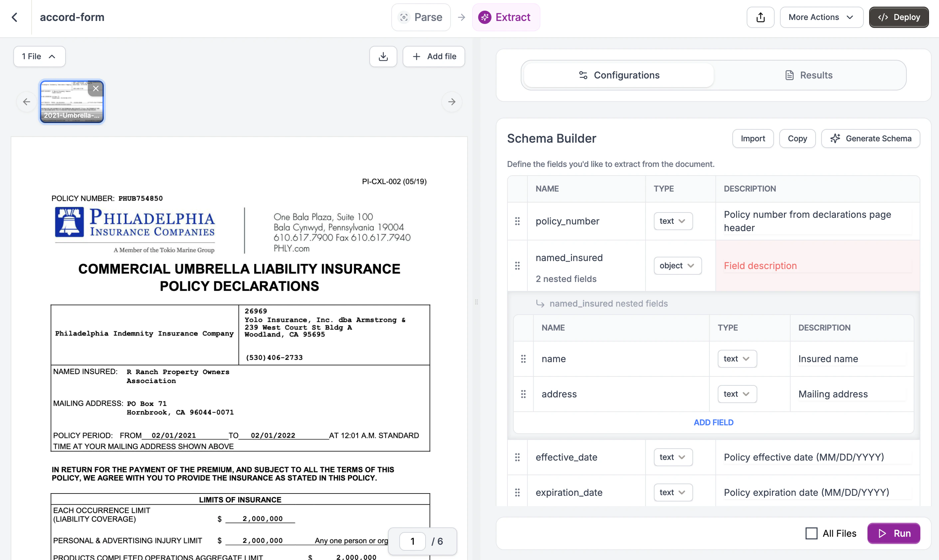Screen dimensions: 939x560
Task: Change expiration_date type dropdown
Action: 673,492
